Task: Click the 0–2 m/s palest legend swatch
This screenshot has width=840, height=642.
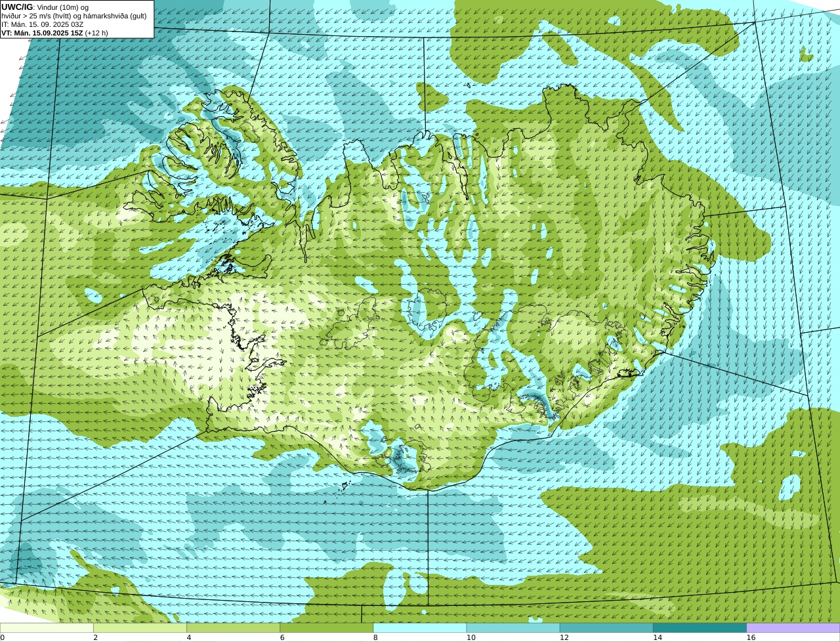Action: [47, 628]
